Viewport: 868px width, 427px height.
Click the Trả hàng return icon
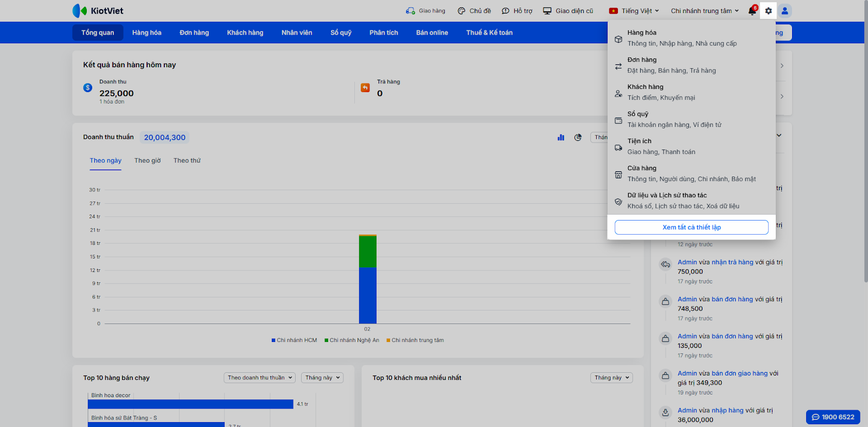(365, 88)
